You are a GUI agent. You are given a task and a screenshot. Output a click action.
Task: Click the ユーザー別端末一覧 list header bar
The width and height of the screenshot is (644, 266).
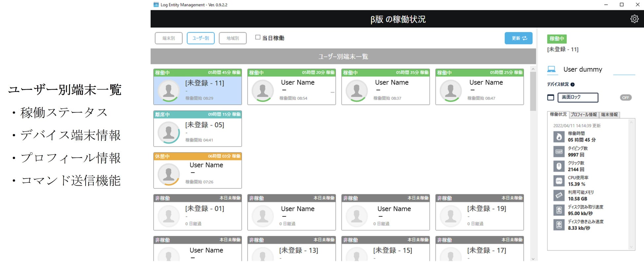point(343,57)
